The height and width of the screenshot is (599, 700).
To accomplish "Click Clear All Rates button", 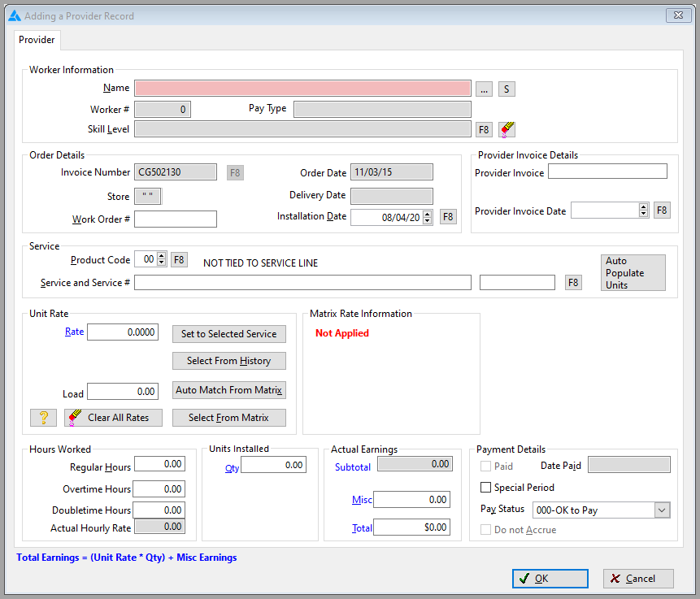I will click(x=113, y=418).
